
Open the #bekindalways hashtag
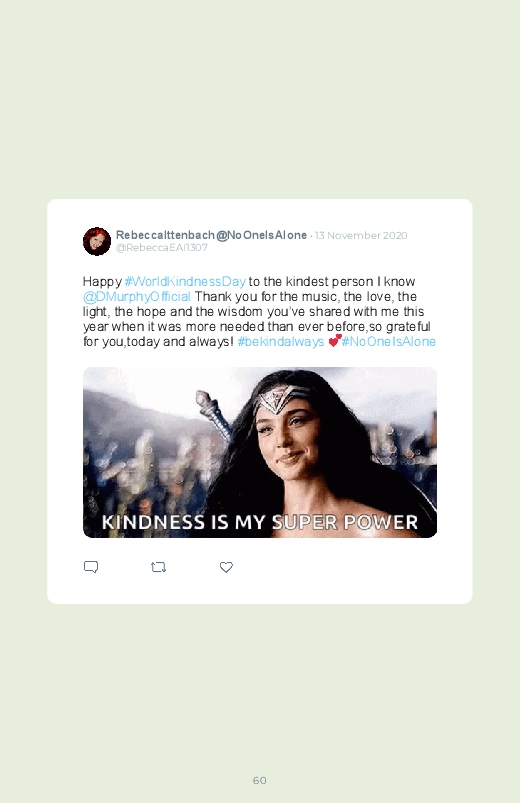tap(281, 342)
